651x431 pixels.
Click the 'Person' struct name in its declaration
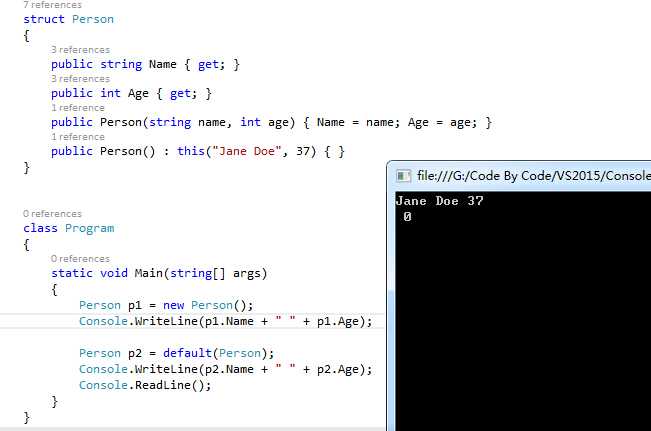(93, 19)
